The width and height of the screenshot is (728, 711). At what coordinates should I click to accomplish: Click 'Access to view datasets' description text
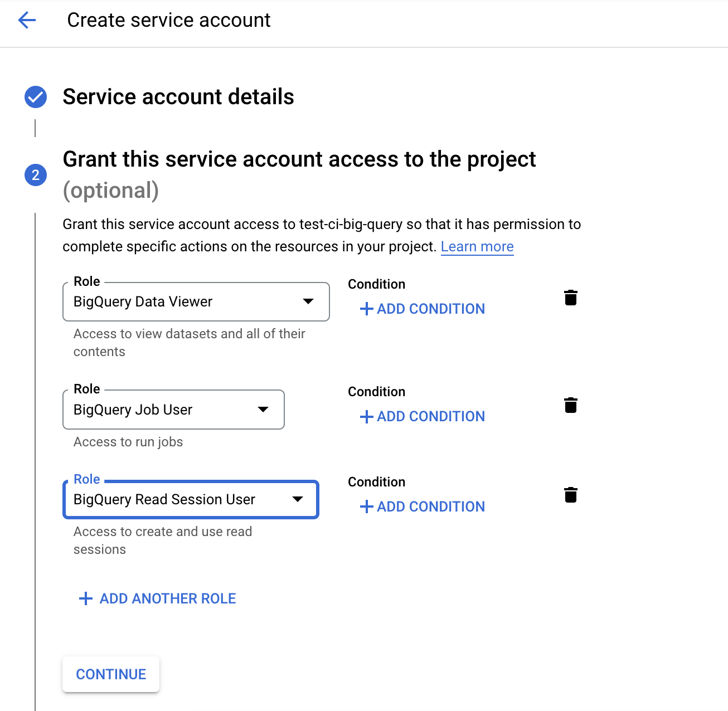tap(190, 343)
